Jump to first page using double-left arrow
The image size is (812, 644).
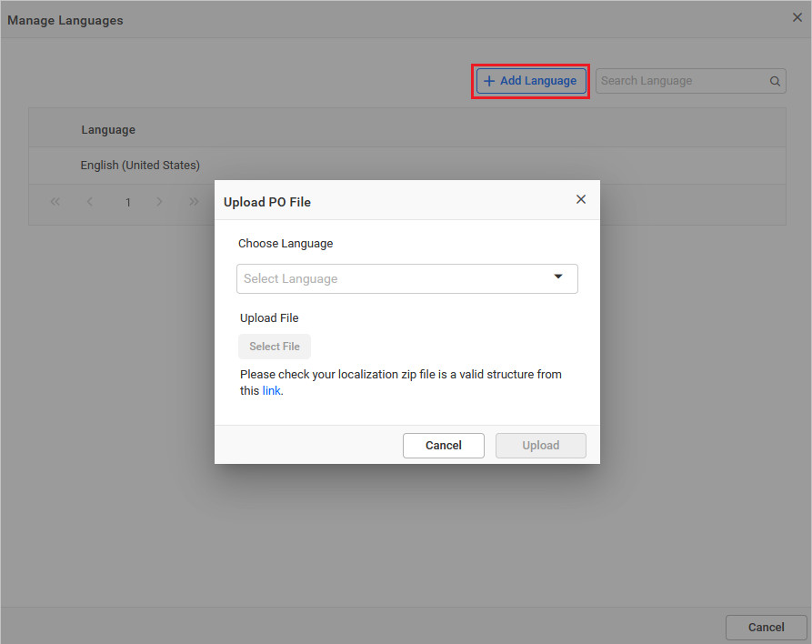tap(55, 202)
